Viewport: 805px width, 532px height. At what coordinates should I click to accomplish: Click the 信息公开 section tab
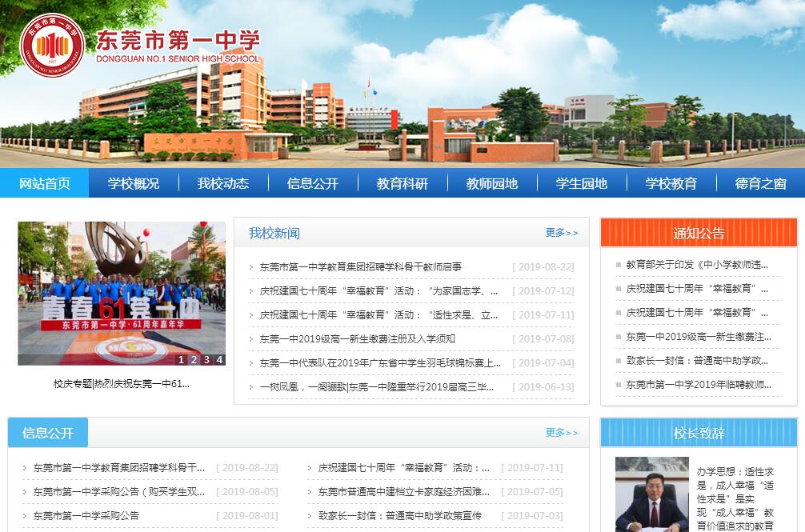point(48,433)
